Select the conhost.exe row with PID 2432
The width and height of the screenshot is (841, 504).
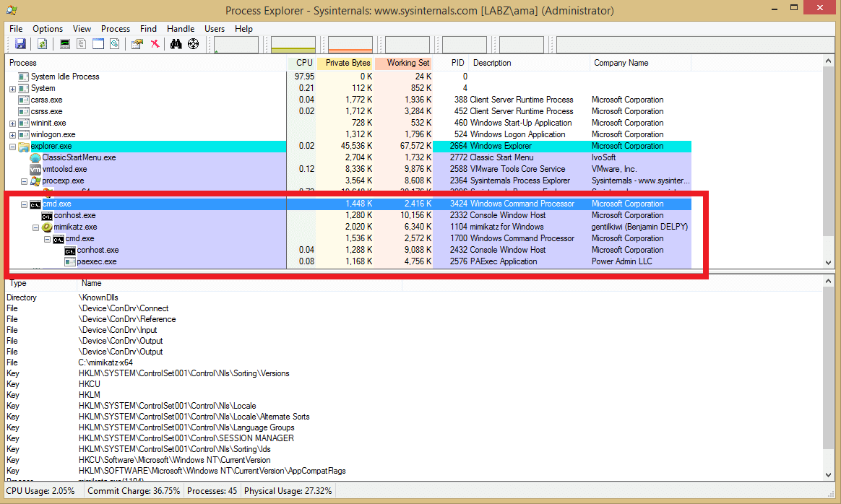(x=349, y=251)
